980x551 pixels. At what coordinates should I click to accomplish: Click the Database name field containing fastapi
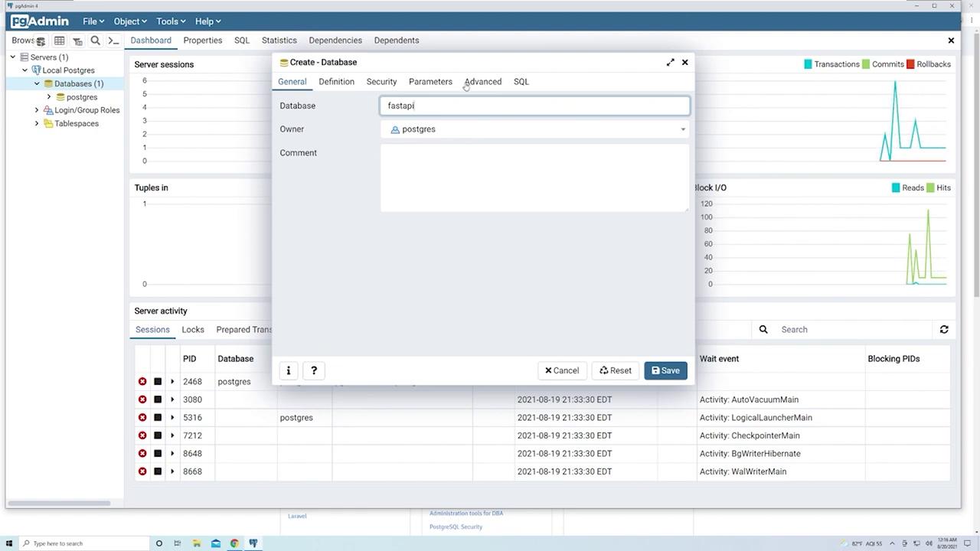534,106
